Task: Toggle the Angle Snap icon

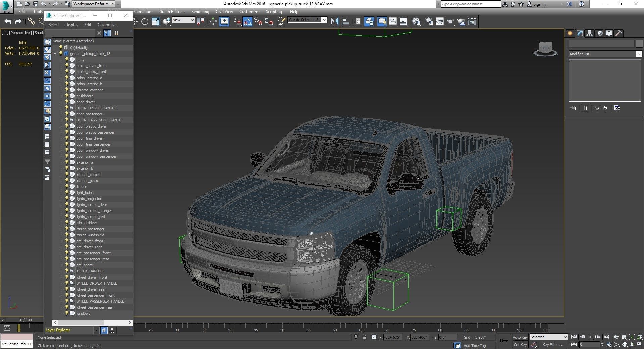Action: point(247,22)
